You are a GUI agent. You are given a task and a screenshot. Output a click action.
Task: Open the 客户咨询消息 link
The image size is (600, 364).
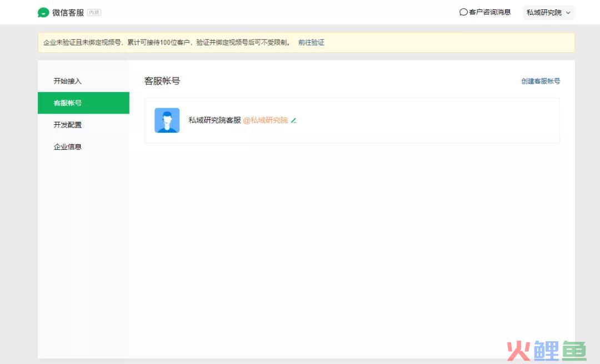tap(485, 12)
